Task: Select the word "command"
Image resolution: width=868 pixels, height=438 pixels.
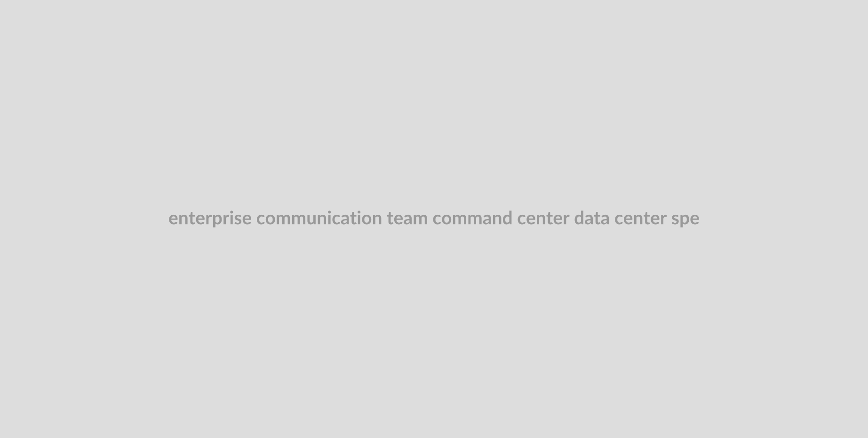Action: point(472,218)
